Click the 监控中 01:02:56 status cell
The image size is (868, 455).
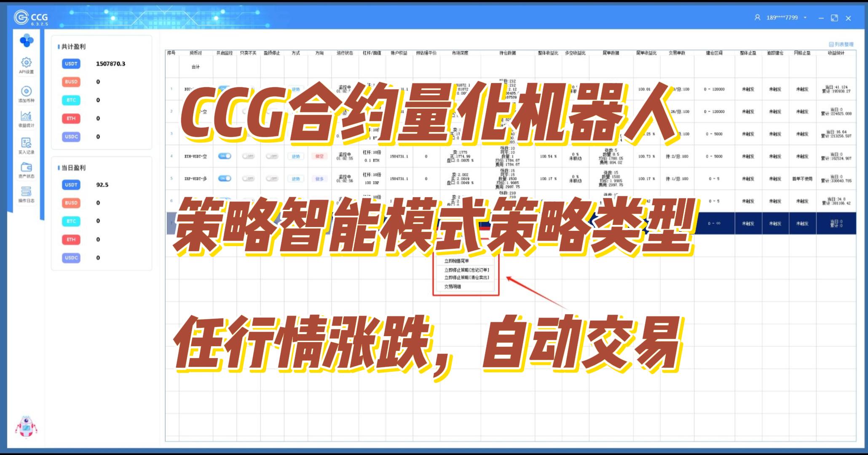point(345,179)
